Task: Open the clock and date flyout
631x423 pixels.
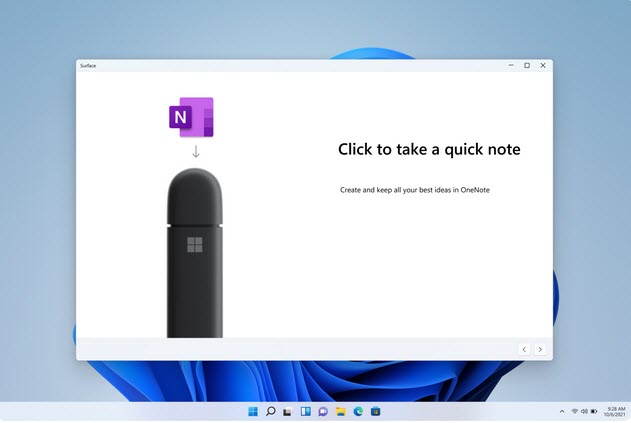Action: (615, 411)
